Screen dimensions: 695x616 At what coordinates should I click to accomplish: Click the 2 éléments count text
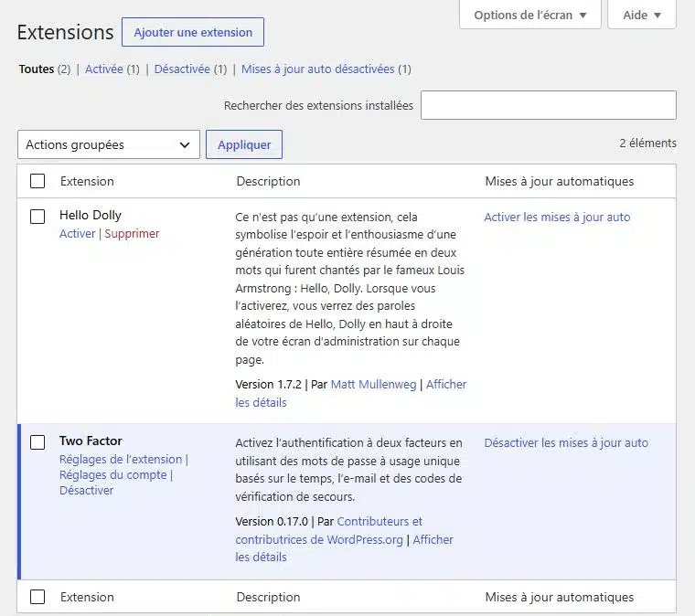coord(647,143)
